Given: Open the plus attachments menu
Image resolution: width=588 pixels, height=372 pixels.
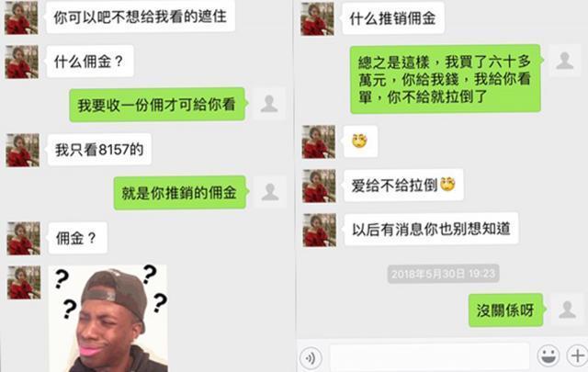Looking at the screenshot, I should point(578,355).
